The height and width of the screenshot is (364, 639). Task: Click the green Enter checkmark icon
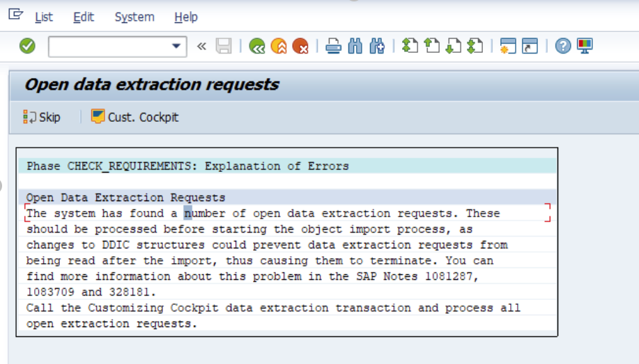pos(27,47)
